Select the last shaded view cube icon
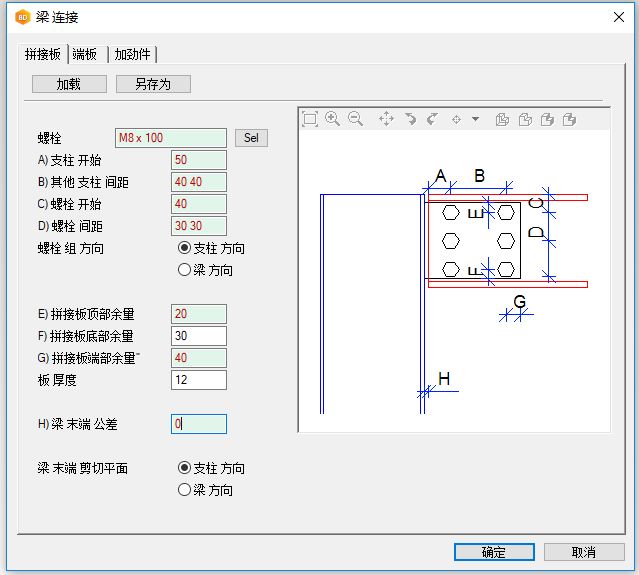639x575 pixels. pyautogui.click(x=569, y=119)
